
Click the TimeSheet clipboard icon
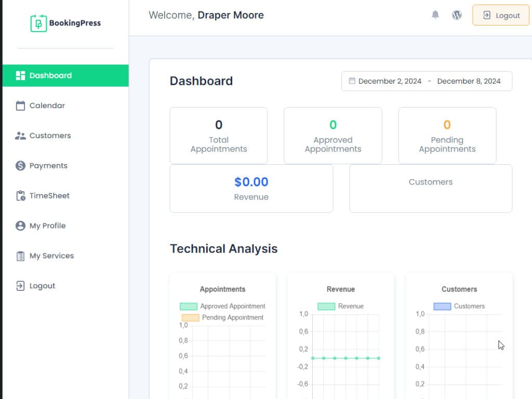click(20, 196)
